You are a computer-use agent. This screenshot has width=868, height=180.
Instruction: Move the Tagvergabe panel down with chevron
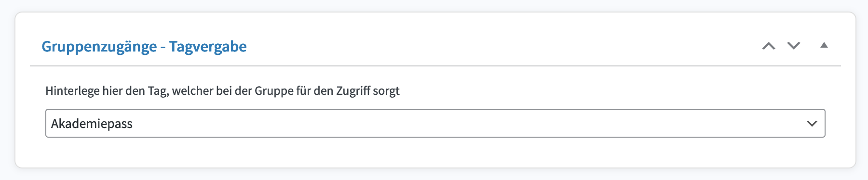[x=794, y=46]
